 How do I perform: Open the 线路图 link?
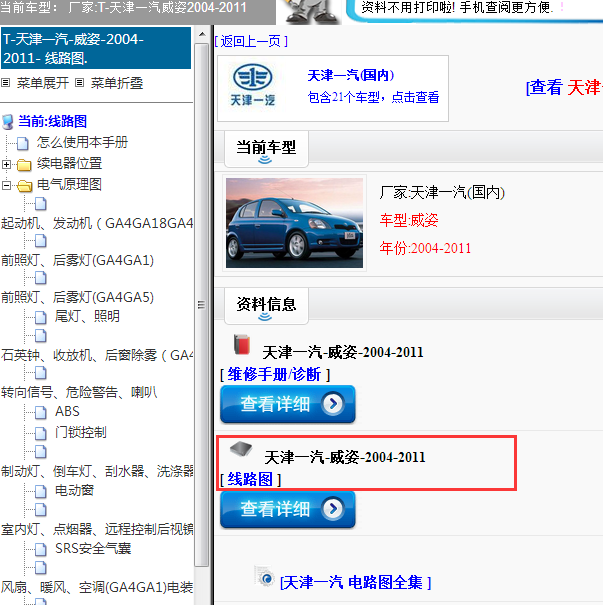[x=250, y=479]
